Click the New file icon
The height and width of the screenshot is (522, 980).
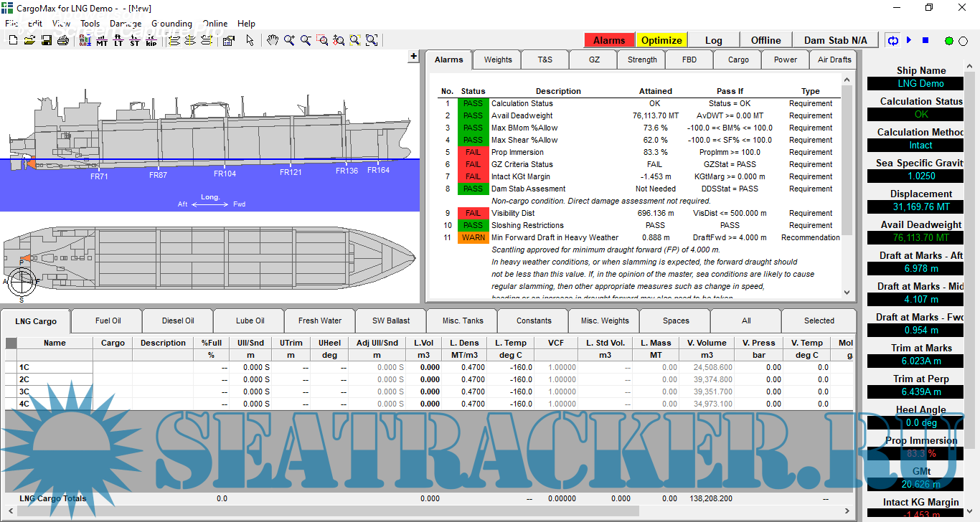pos(13,41)
